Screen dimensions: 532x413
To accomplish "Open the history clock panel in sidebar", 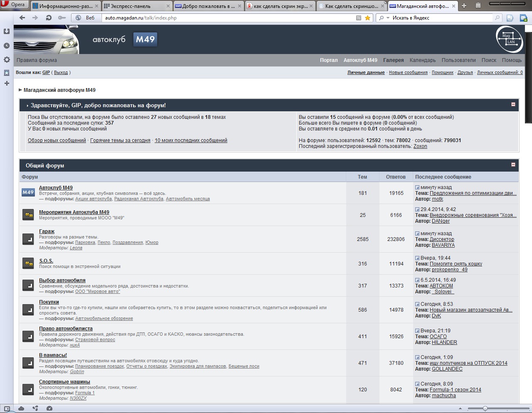I will coord(7,46).
